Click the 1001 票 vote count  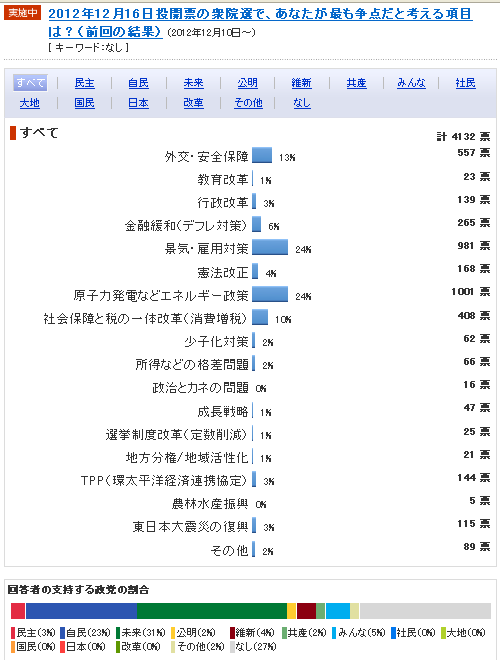click(x=471, y=291)
